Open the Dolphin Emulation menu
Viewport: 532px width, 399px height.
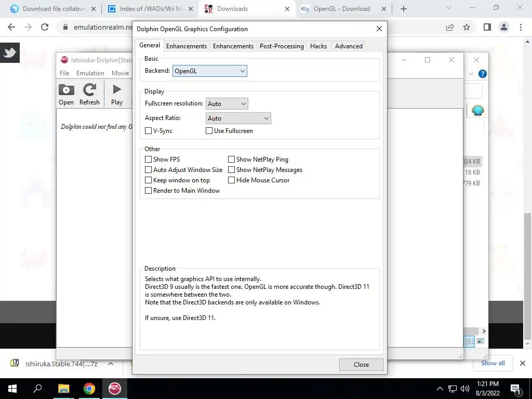[x=90, y=73]
